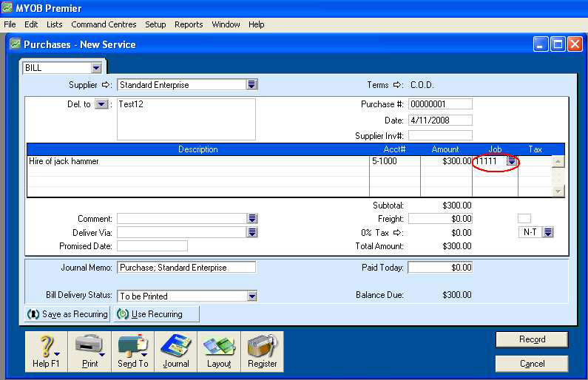The image size is (588, 380).
Task: Click the Comment input field
Action: tap(182, 219)
